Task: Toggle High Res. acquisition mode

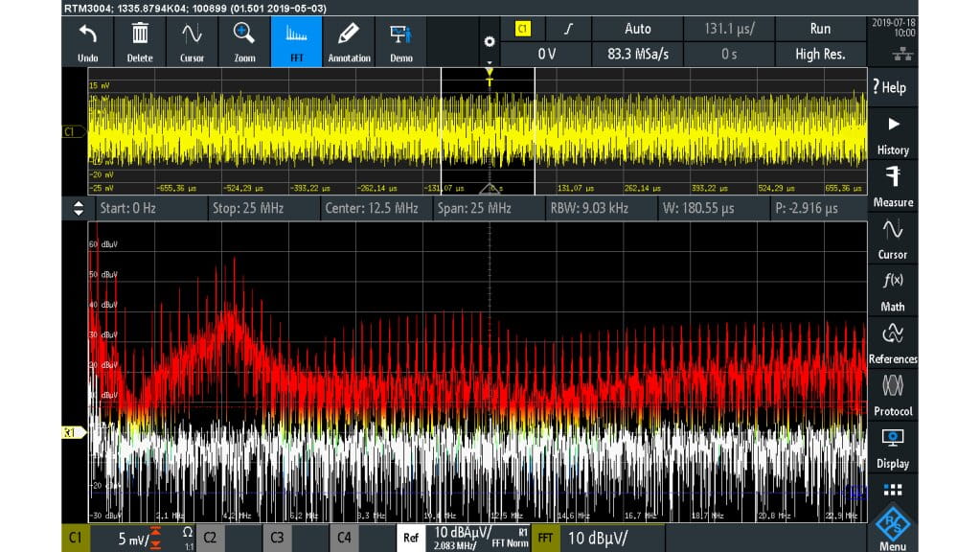Action: click(x=819, y=55)
